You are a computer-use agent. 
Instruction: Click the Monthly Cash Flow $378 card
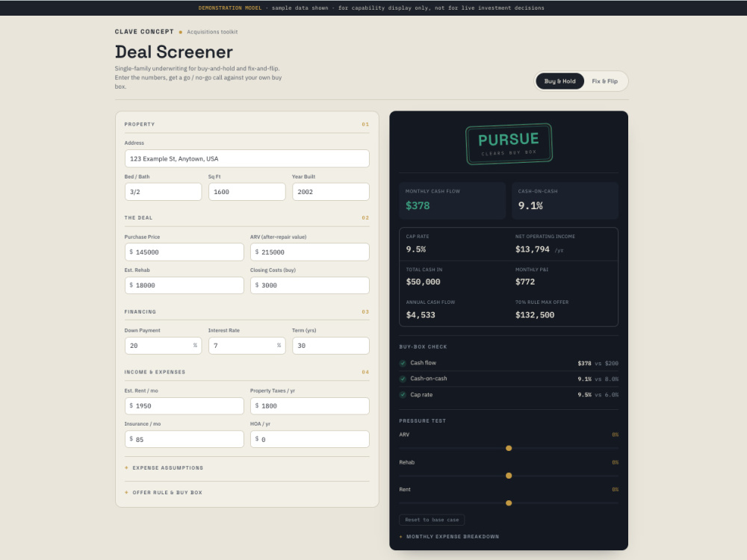452,200
